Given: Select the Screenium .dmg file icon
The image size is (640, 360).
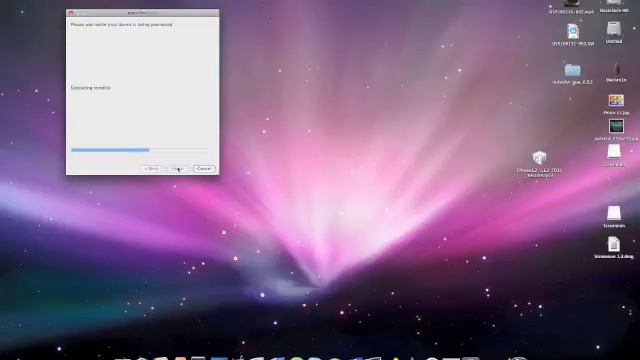Looking at the screenshot, I should [x=613, y=244].
